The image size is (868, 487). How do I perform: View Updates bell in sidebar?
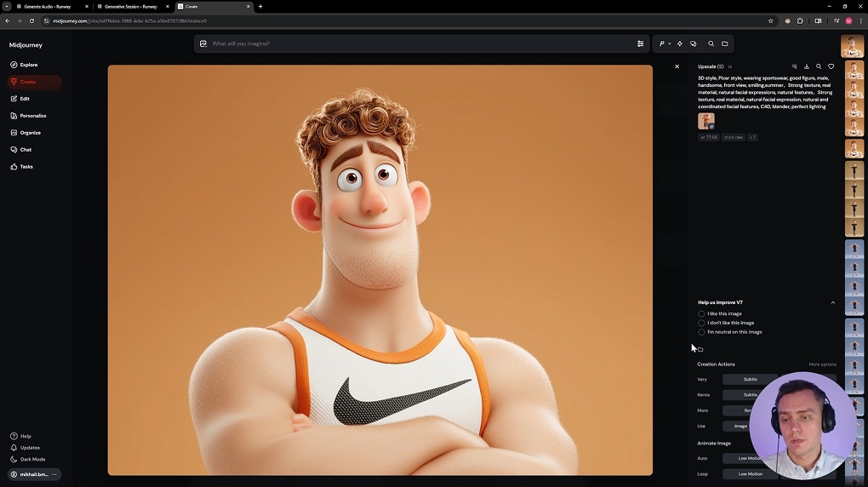pyautogui.click(x=26, y=448)
